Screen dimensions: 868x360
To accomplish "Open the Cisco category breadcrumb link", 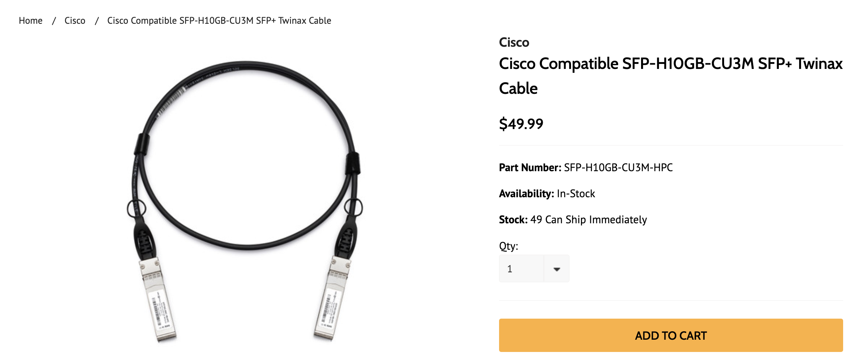I will coord(75,20).
